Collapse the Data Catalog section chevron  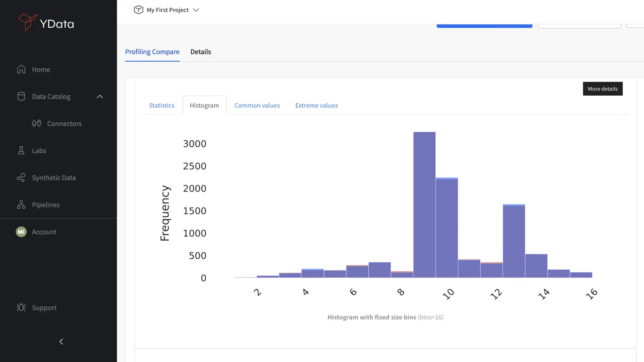pyautogui.click(x=100, y=97)
